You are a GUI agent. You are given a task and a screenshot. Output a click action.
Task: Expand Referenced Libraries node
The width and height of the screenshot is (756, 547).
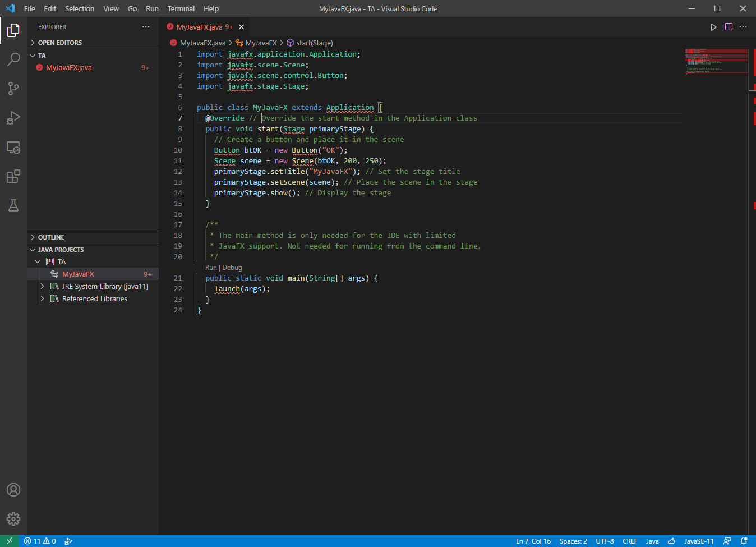tap(42, 299)
